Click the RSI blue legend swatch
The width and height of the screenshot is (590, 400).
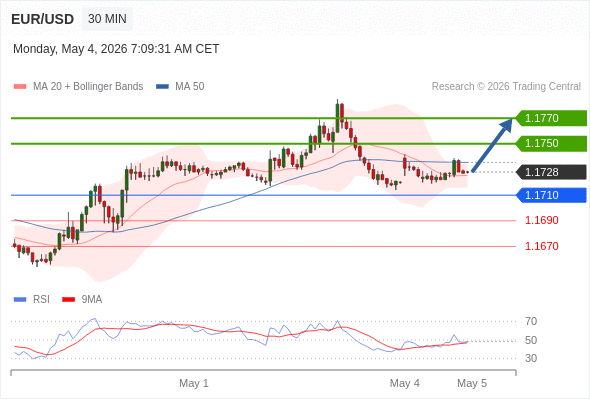click(x=20, y=300)
